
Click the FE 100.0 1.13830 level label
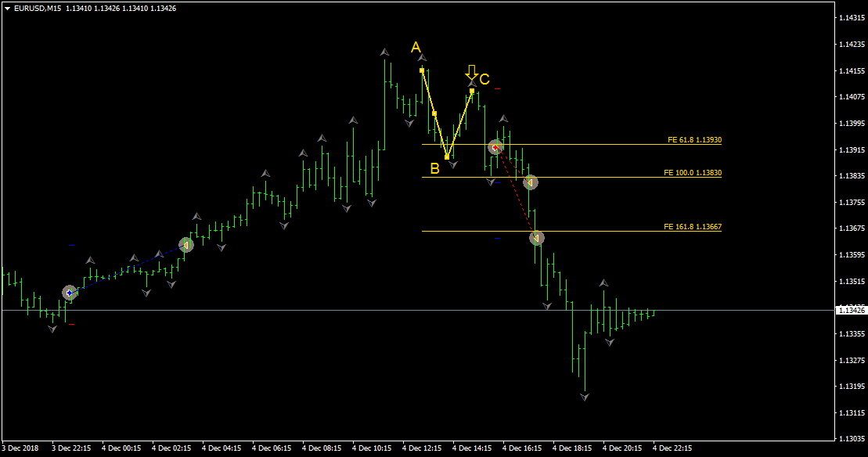[x=693, y=173]
